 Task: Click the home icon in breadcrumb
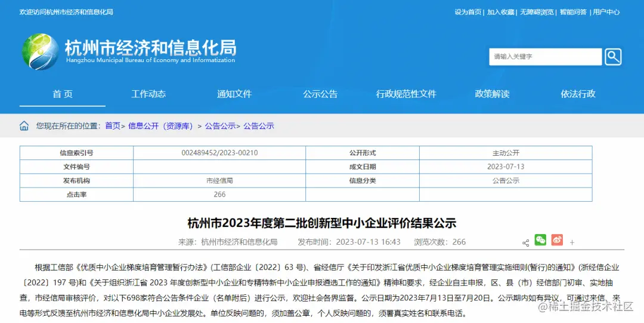pyautogui.click(x=24, y=126)
